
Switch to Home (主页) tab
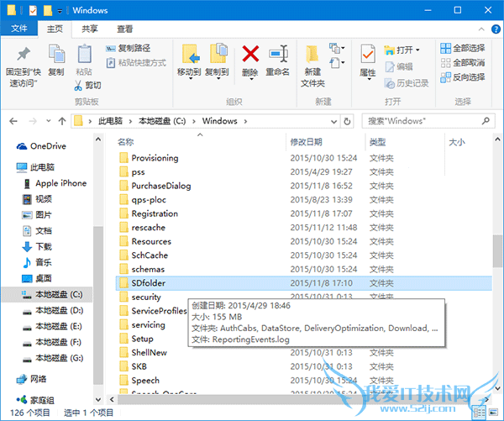pyautogui.click(x=55, y=29)
